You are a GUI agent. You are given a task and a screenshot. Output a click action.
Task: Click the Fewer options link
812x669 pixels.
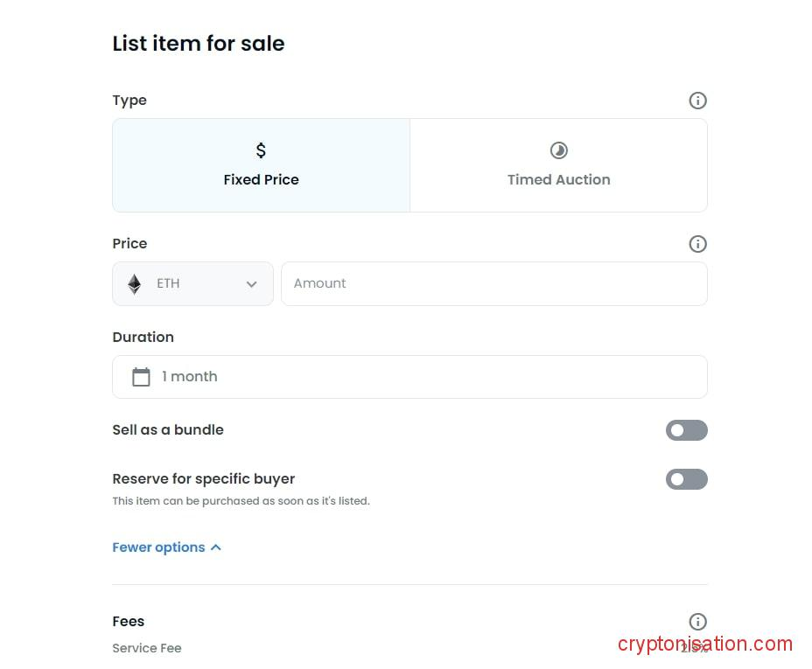coord(158,547)
